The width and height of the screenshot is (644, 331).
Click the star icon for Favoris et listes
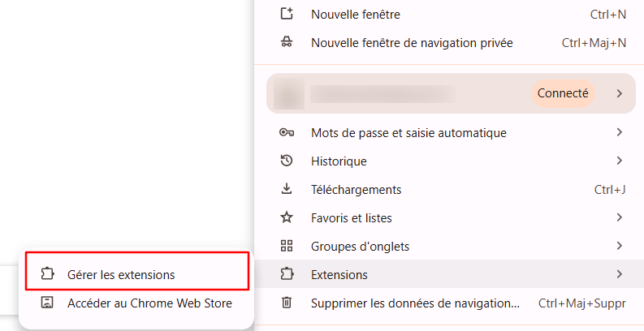click(286, 217)
